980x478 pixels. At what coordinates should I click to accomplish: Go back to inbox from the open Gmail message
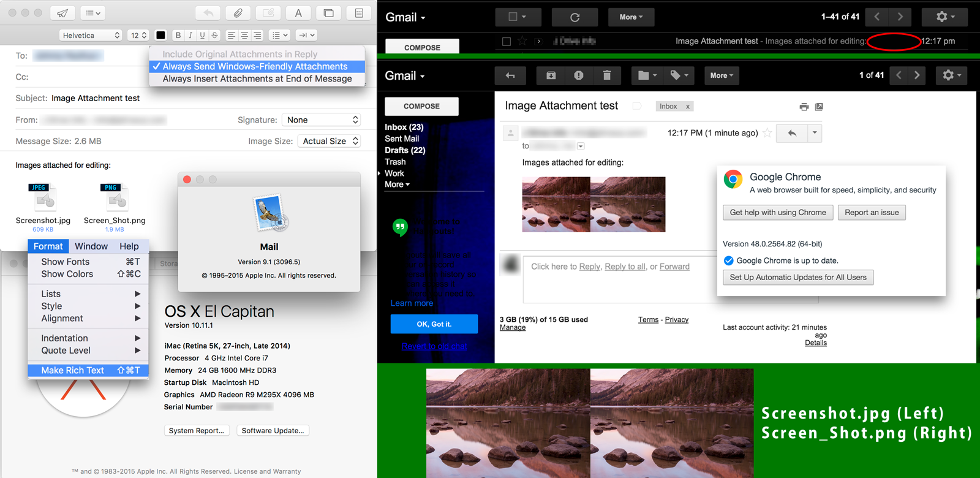[x=510, y=75]
